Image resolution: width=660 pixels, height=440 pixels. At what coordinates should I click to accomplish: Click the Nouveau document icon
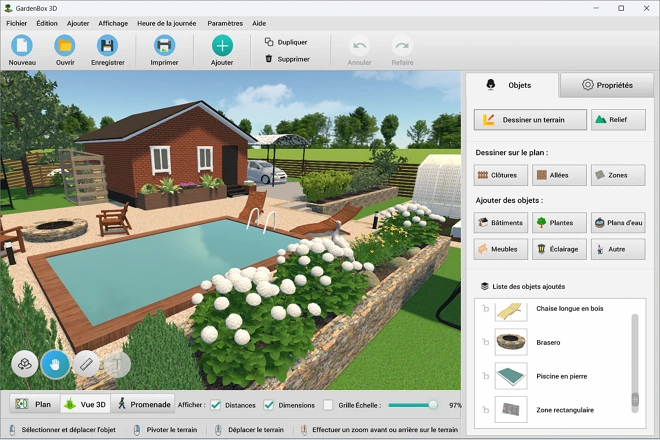(22, 45)
